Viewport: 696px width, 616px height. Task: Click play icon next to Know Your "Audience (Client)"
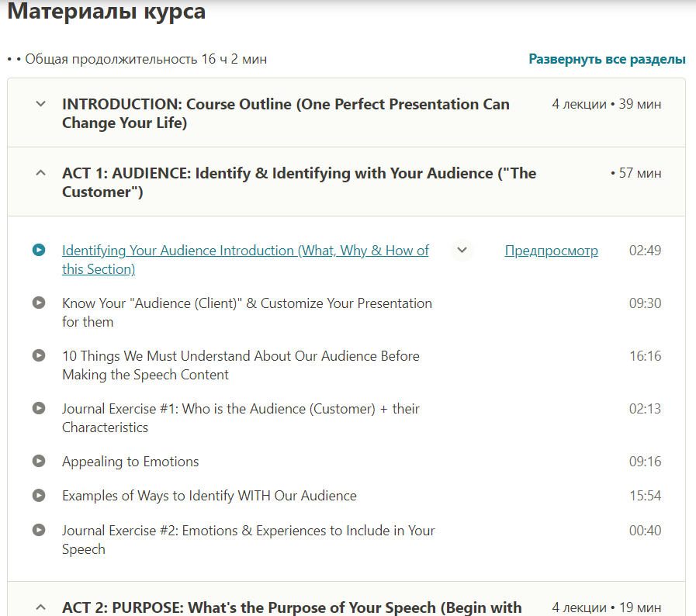coord(39,303)
